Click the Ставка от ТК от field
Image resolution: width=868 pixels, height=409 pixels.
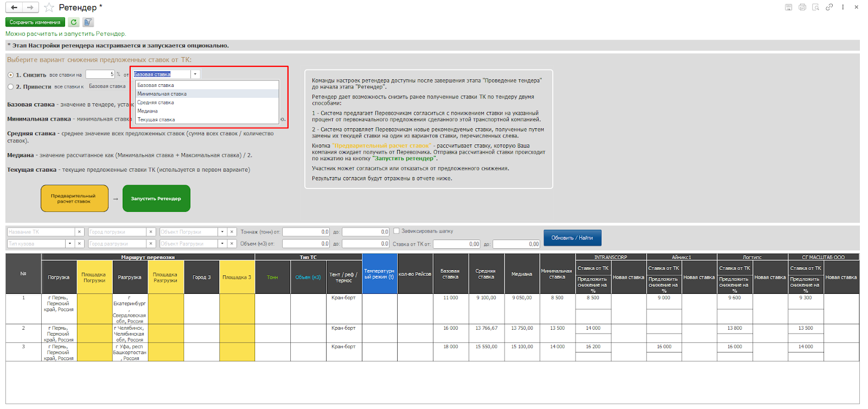pos(457,244)
